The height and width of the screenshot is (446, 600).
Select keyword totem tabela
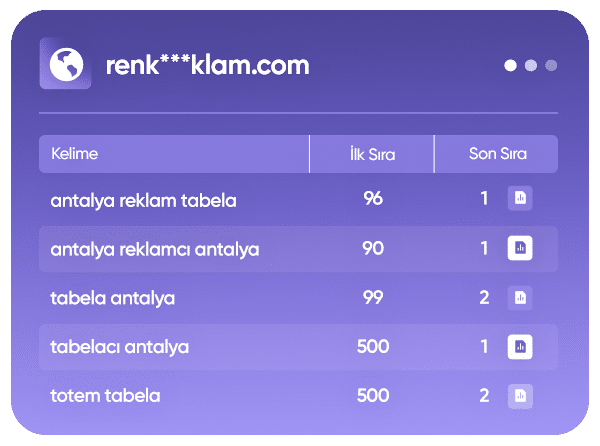(x=105, y=396)
